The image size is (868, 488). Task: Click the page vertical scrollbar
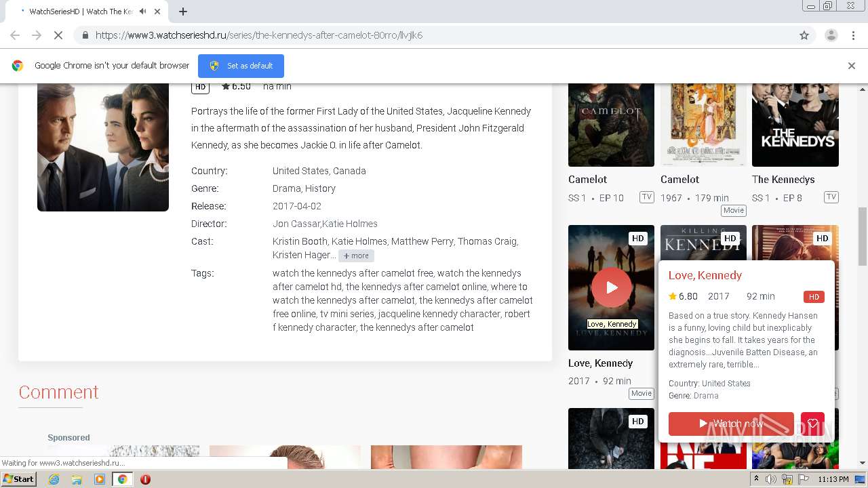coord(863,237)
